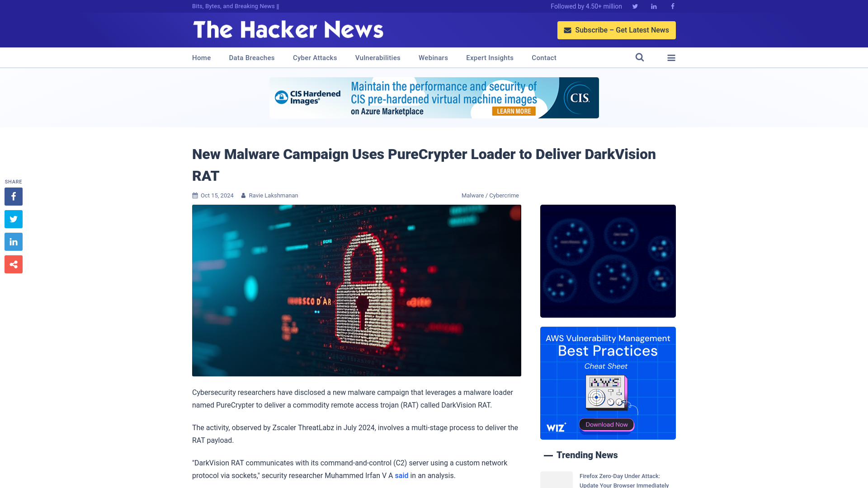Click the Facebook share icon
Screen dimensions: 868x488
(x=13, y=197)
